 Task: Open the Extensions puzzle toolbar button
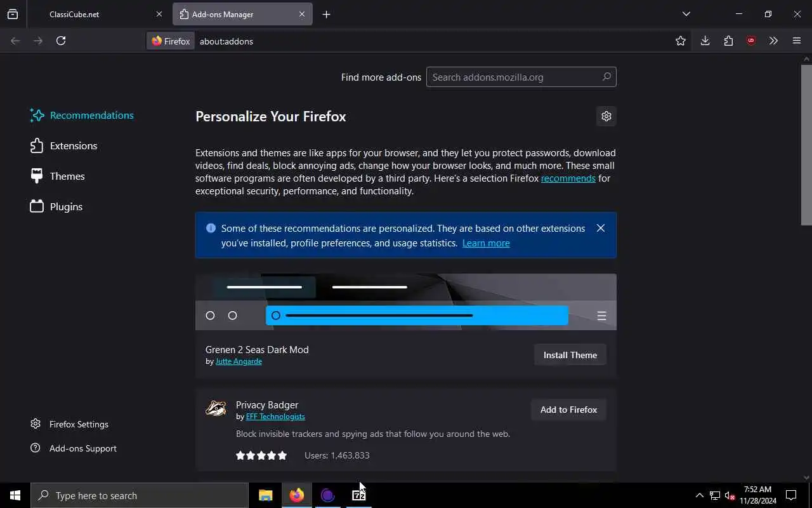[x=728, y=41]
